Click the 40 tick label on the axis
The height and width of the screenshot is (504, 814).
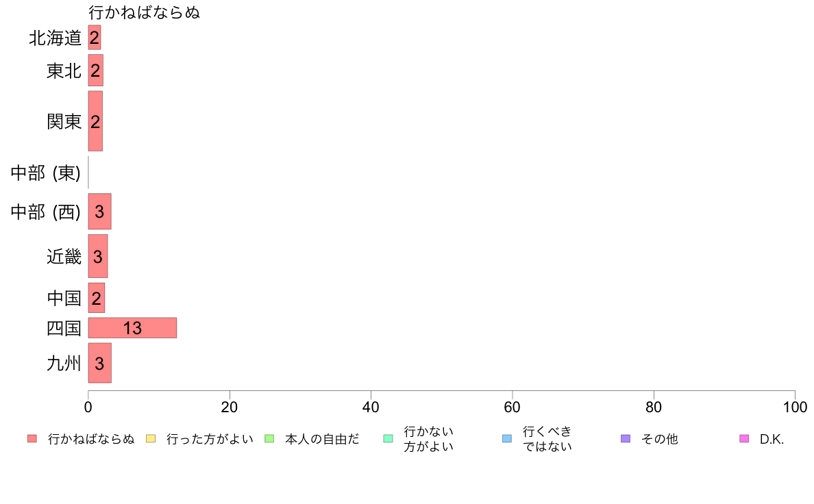pos(371,407)
